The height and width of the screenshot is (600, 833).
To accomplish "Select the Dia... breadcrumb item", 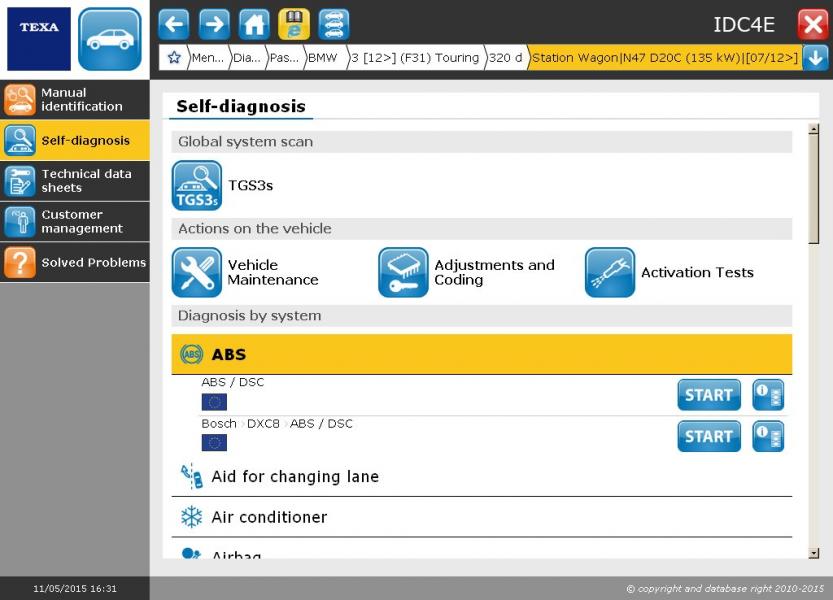I will (x=247, y=57).
